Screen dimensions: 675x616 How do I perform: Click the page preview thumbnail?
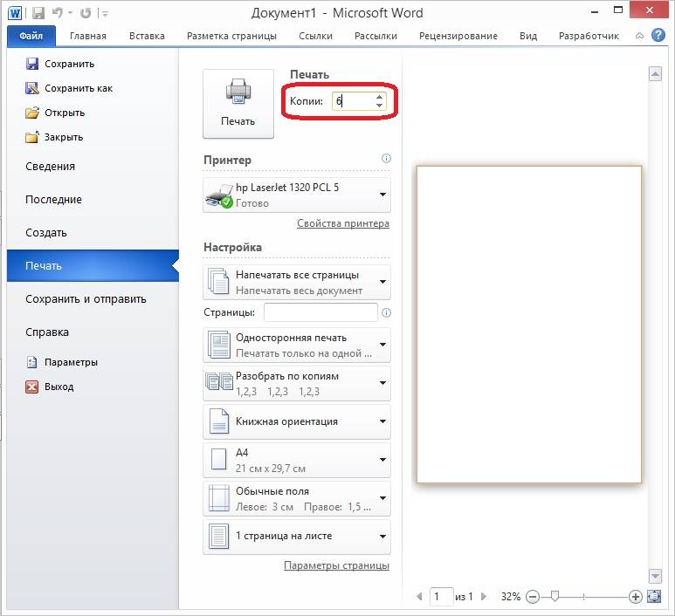(529, 325)
